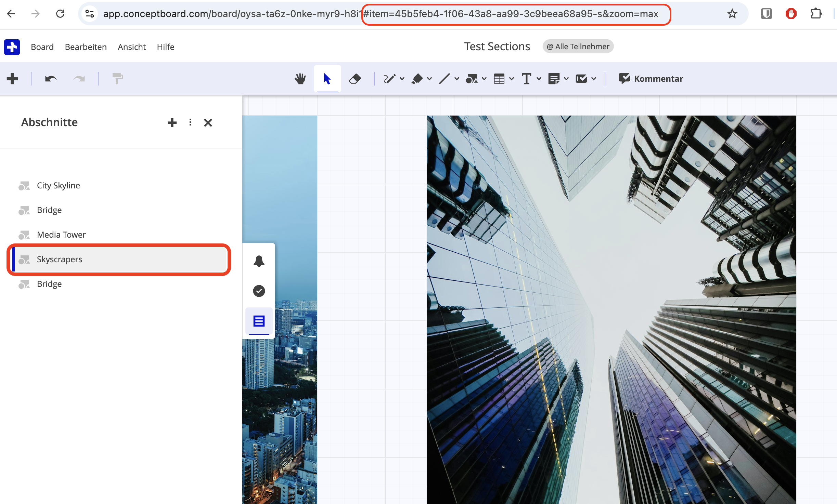The height and width of the screenshot is (504, 837).
Task: Open the tasks checkmark panel
Action: [259, 291]
